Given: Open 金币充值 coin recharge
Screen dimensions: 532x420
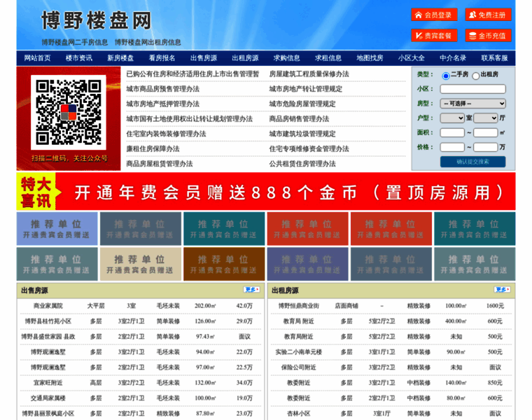Looking at the screenshot, I should [x=488, y=35].
